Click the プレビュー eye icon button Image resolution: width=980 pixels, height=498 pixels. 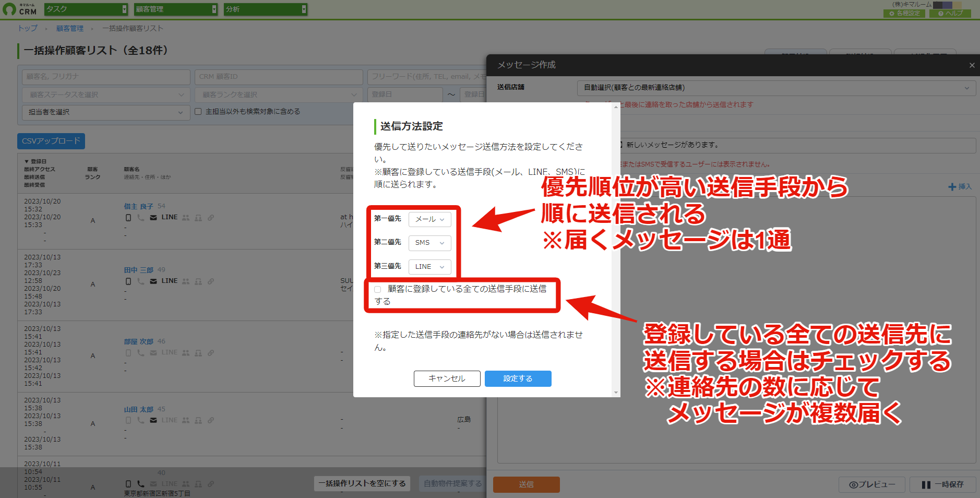click(873, 484)
